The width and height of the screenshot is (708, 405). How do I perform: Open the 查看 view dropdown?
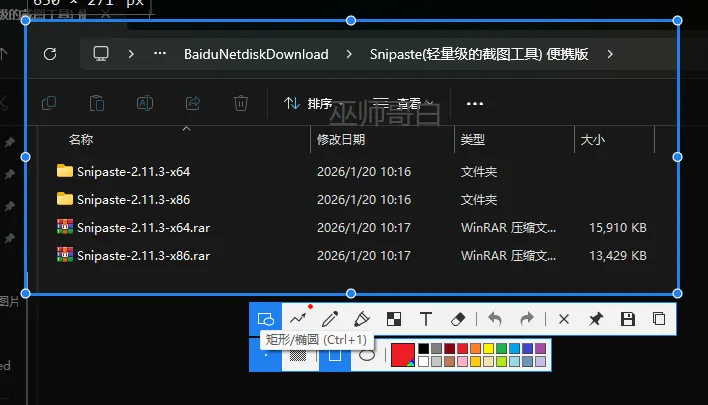pos(402,104)
